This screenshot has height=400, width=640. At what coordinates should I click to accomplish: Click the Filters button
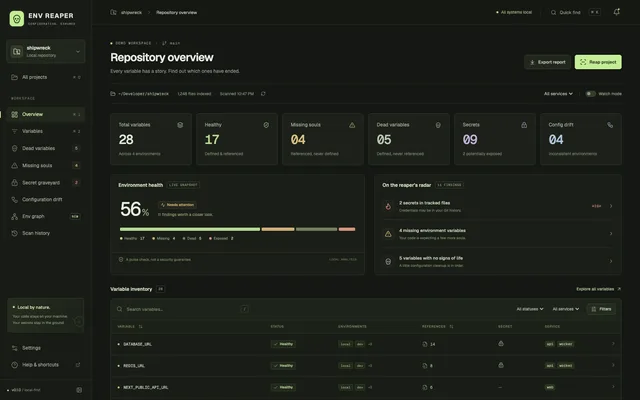601,309
